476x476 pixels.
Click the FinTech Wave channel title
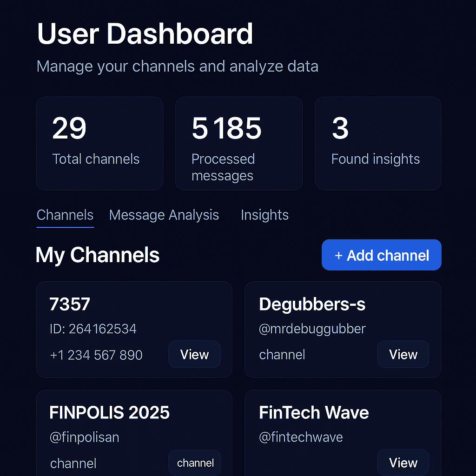[x=314, y=412]
